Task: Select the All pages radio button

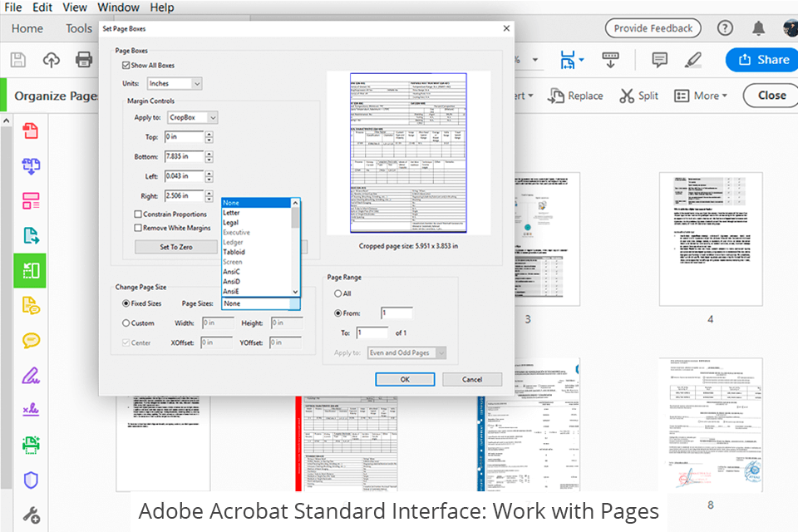Action: pos(338,293)
